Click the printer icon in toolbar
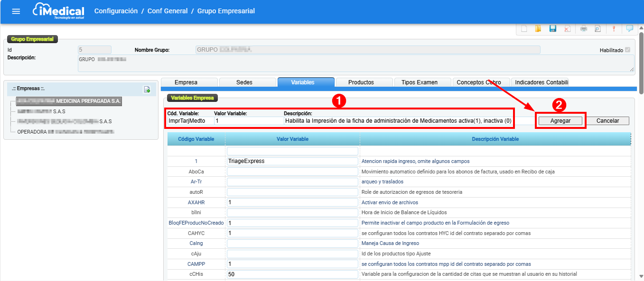The height and width of the screenshot is (281, 644). [x=584, y=28]
